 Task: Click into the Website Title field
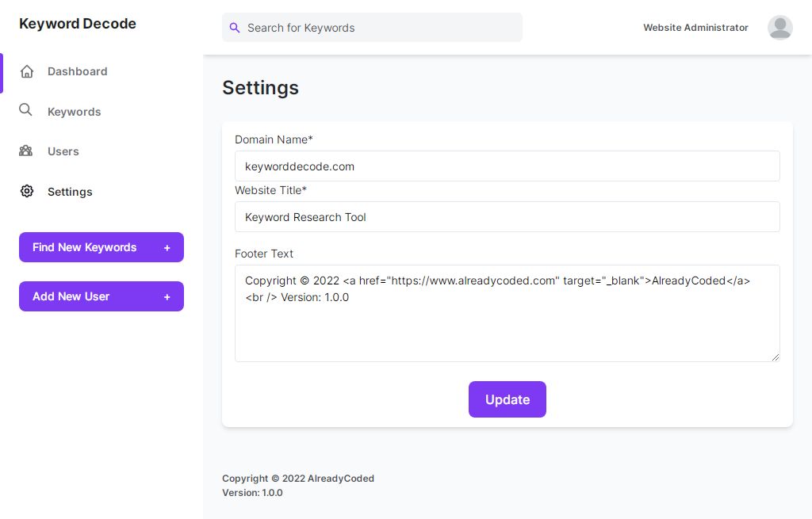point(507,217)
